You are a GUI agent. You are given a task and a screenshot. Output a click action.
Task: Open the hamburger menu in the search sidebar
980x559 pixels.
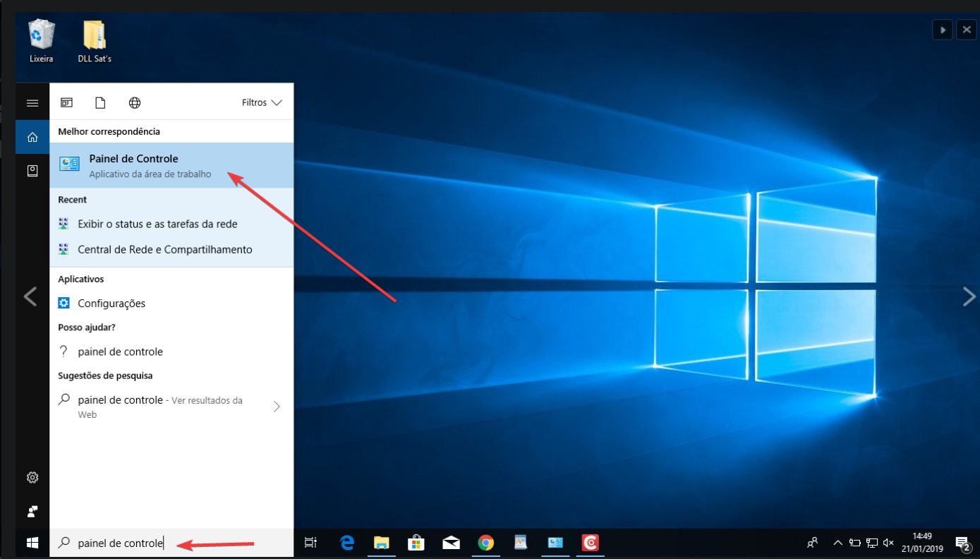pos(32,103)
